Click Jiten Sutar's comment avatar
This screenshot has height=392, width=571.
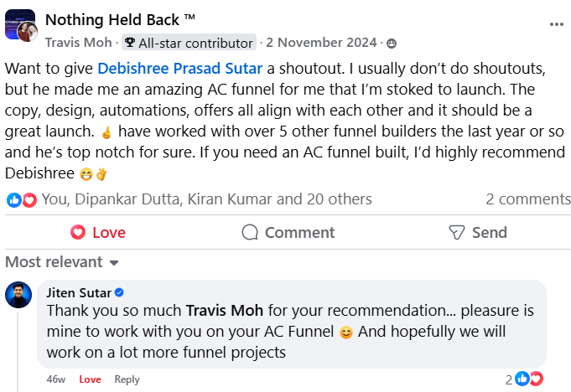click(x=18, y=295)
